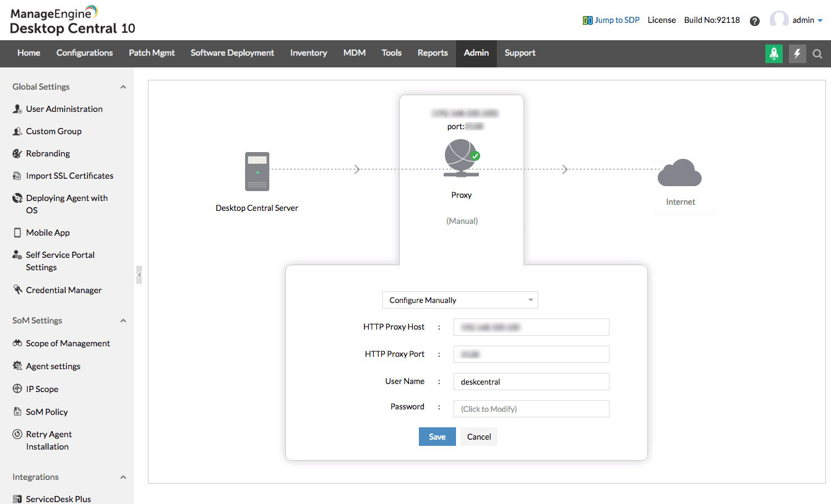This screenshot has height=504, width=831.
Task: Click the green rocket quick launch icon
Action: pos(774,54)
